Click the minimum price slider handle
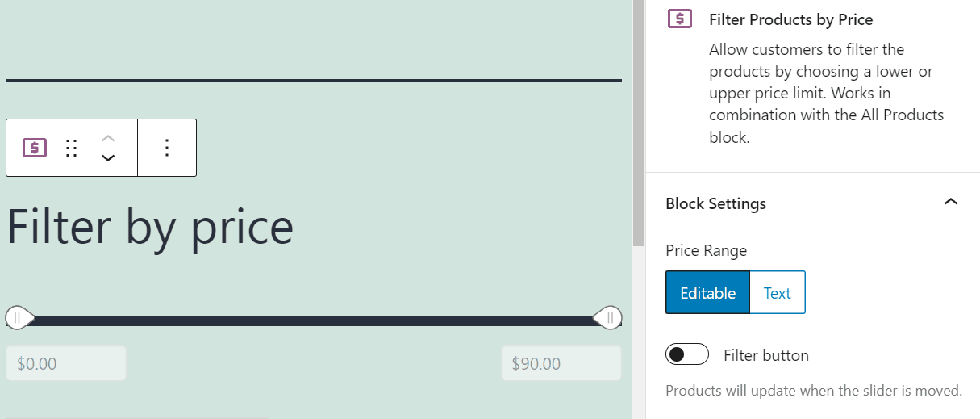Image resolution: width=980 pixels, height=419 pixels. point(19,318)
